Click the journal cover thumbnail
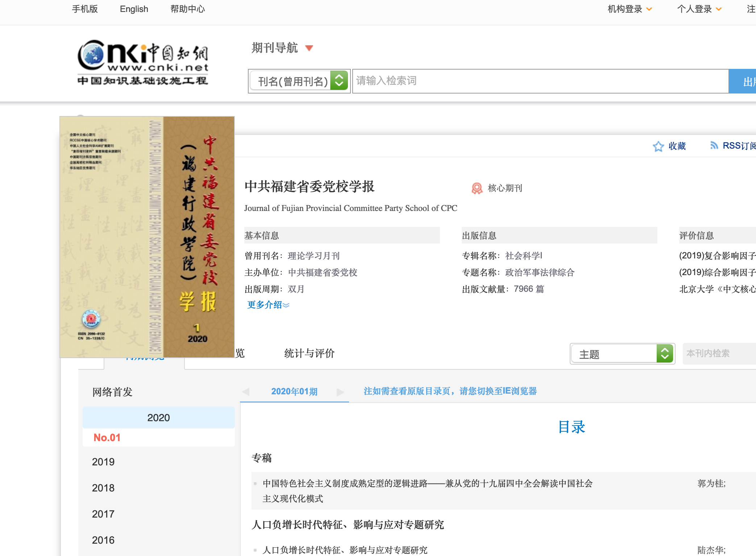 147,237
